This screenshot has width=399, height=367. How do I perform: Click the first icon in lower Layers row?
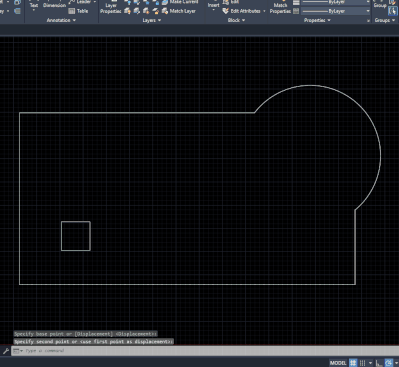coord(127,11)
